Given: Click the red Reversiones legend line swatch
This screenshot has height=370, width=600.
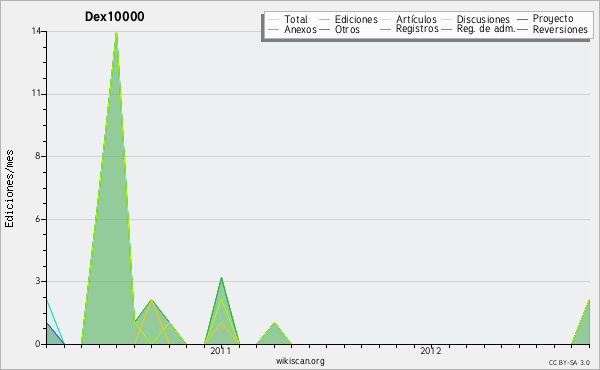Looking at the screenshot, I should click(522, 29).
